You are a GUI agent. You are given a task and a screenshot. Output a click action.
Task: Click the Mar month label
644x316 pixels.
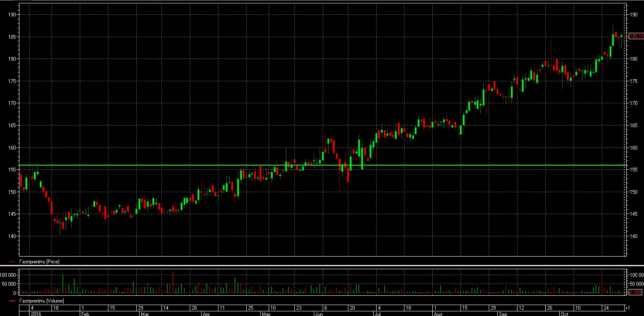145,314
